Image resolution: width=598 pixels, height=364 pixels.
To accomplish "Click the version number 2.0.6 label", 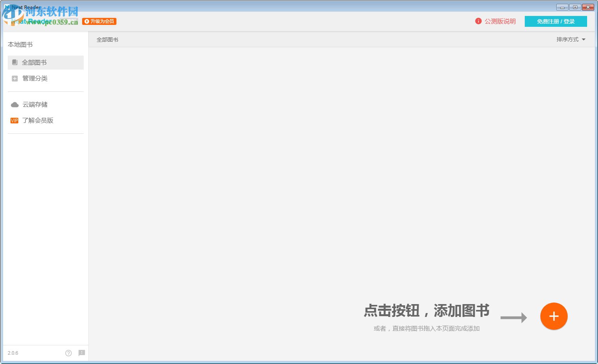I will pos(13,353).
